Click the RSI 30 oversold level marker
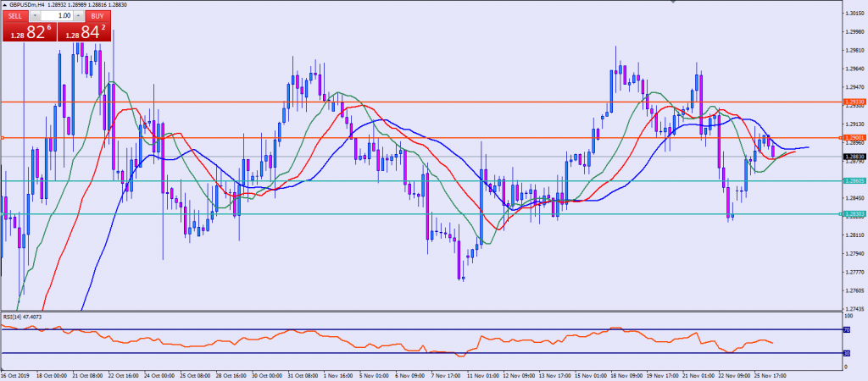 (x=846, y=353)
